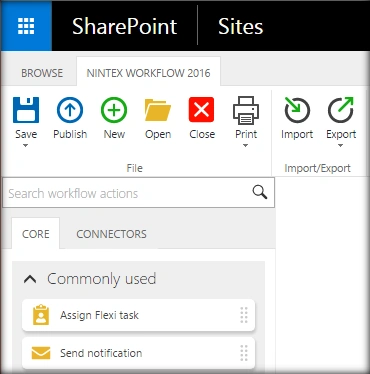The width and height of the screenshot is (370, 374).
Task: Switch to the CONNECTORS tab
Action: tap(111, 234)
